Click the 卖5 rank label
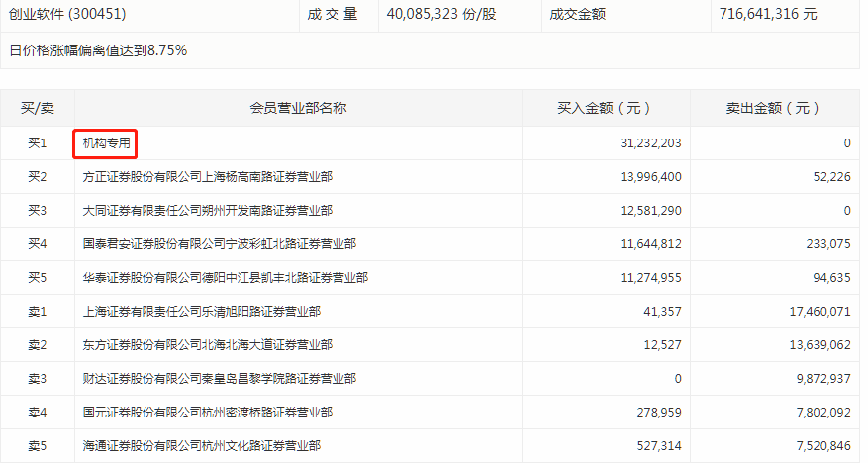The image size is (868, 463). 37,446
